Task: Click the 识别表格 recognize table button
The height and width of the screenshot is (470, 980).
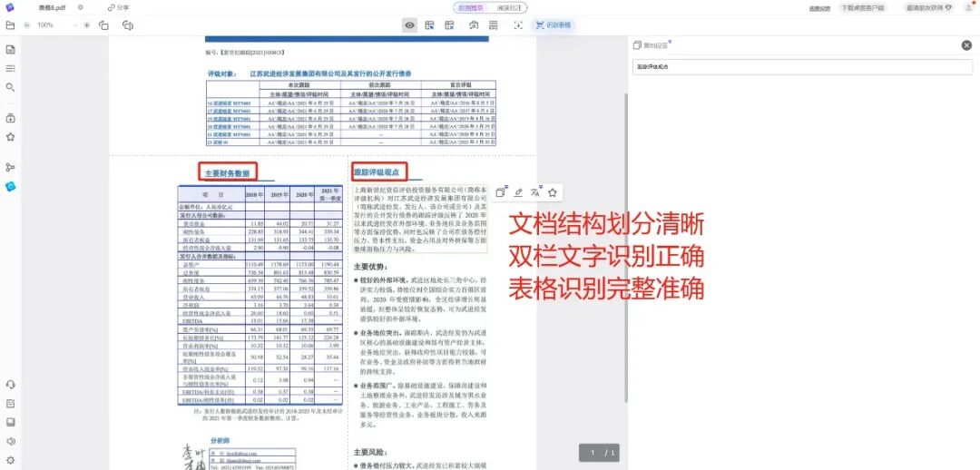Action: (x=554, y=25)
